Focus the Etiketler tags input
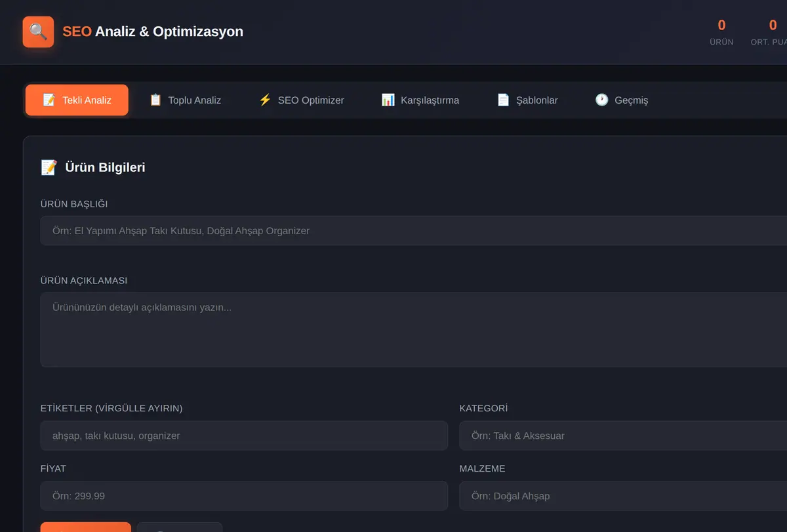The width and height of the screenshot is (787, 532). [244, 436]
